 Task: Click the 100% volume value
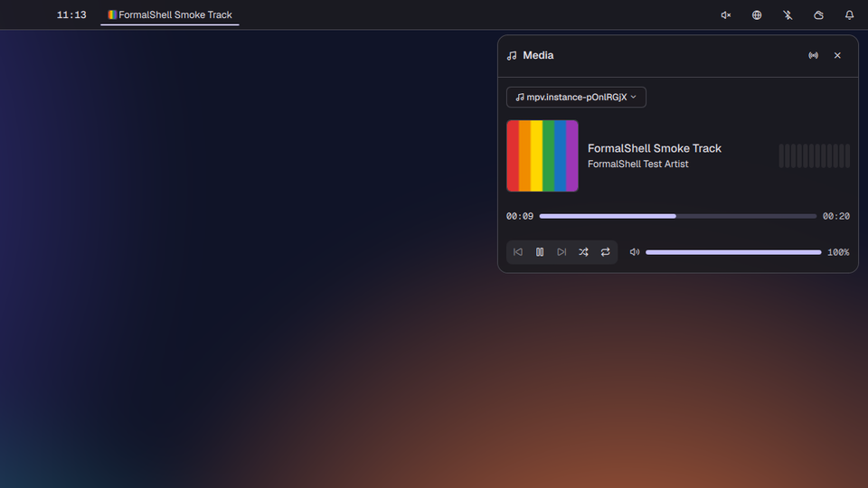(x=838, y=252)
